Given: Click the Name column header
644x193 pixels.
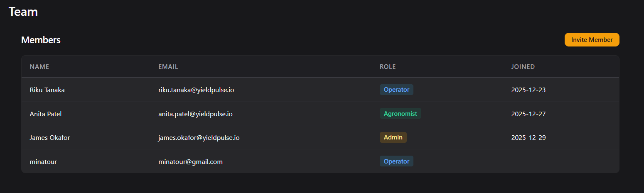Looking at the screenshot, I should (x=39, y=67).
